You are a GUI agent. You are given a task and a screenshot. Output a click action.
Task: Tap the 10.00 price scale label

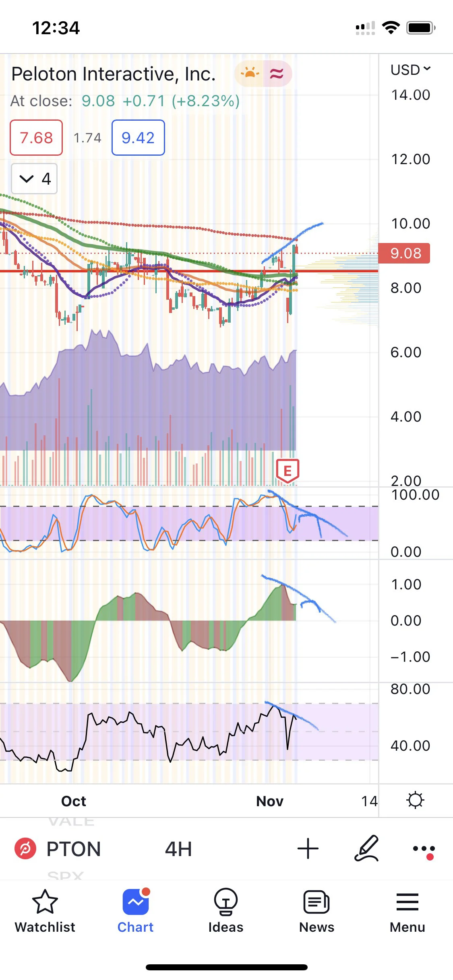pos(411,224)
